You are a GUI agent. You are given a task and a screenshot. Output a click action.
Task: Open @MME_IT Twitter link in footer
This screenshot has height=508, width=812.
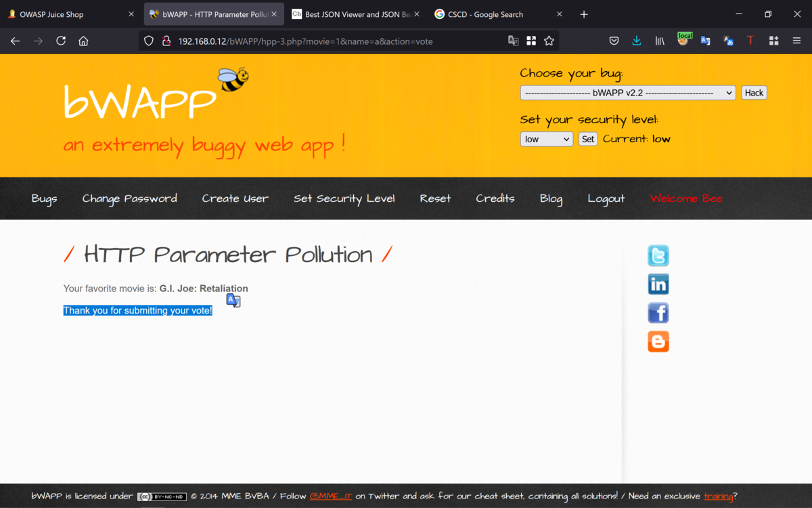click(x=331, y=496)
